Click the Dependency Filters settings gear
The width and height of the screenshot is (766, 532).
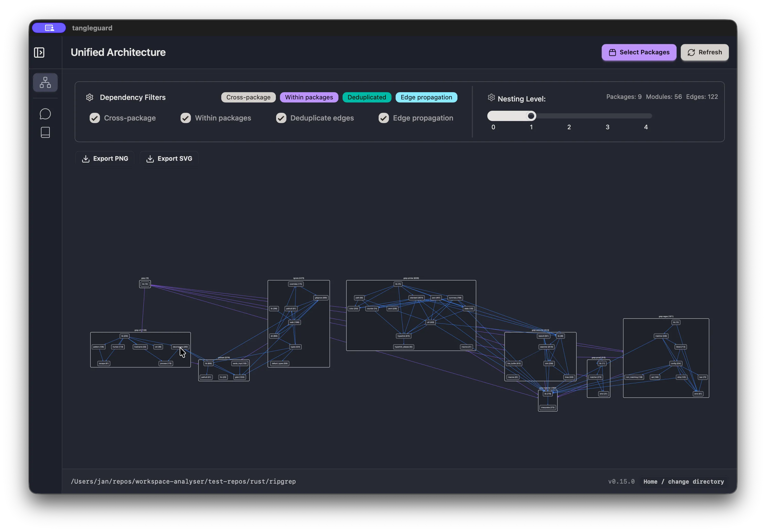coord(89,97)
